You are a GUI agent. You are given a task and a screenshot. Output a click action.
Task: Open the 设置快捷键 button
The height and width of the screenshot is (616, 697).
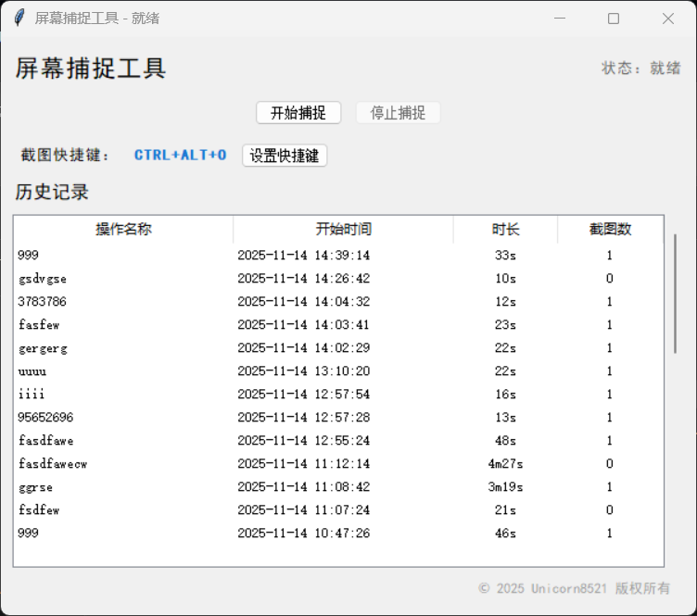tap(285, 156)
